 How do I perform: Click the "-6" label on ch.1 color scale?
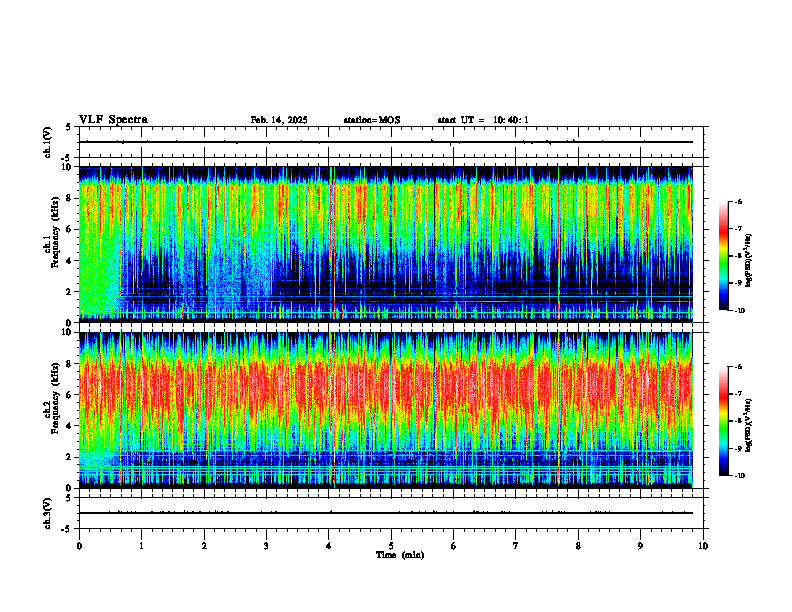738,201
